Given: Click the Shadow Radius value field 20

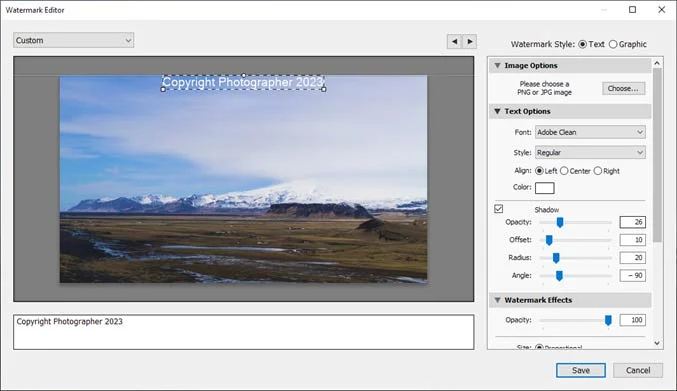Looking at the screenshot, I should 633,258.
